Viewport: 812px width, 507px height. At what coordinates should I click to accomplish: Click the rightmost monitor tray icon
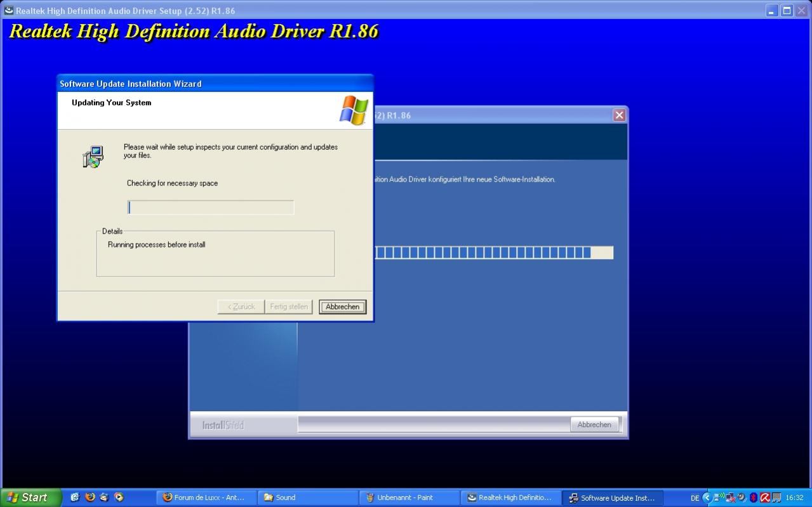776,498
